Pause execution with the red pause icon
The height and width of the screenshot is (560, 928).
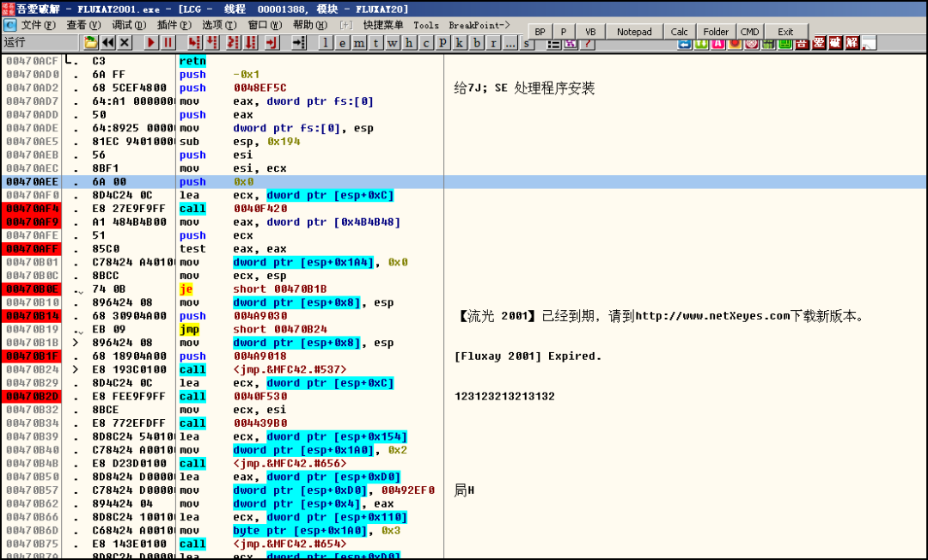168,43
